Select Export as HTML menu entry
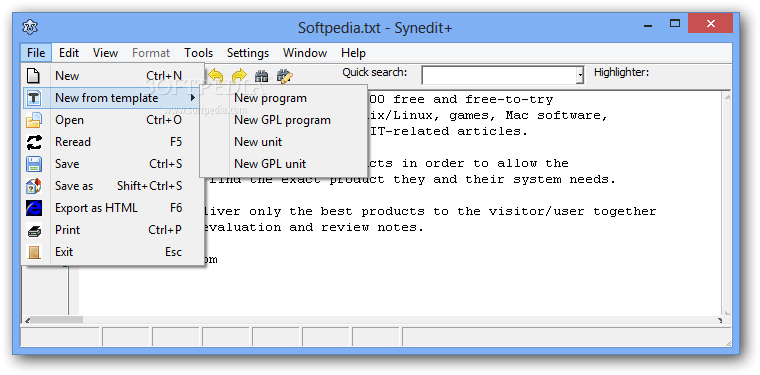This screenshot has height=375, width=760. coord(112,208)
